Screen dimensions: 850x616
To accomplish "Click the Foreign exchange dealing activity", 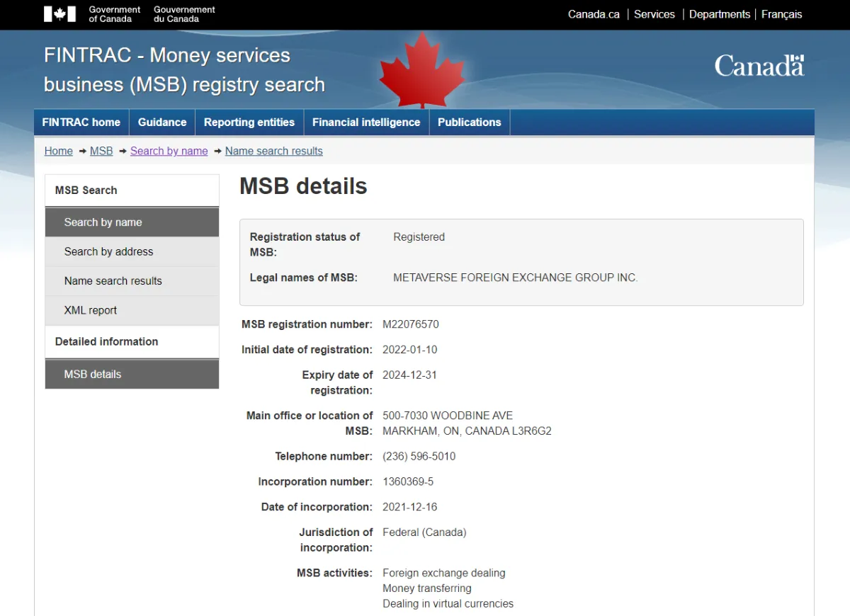I will coord(444,573).
